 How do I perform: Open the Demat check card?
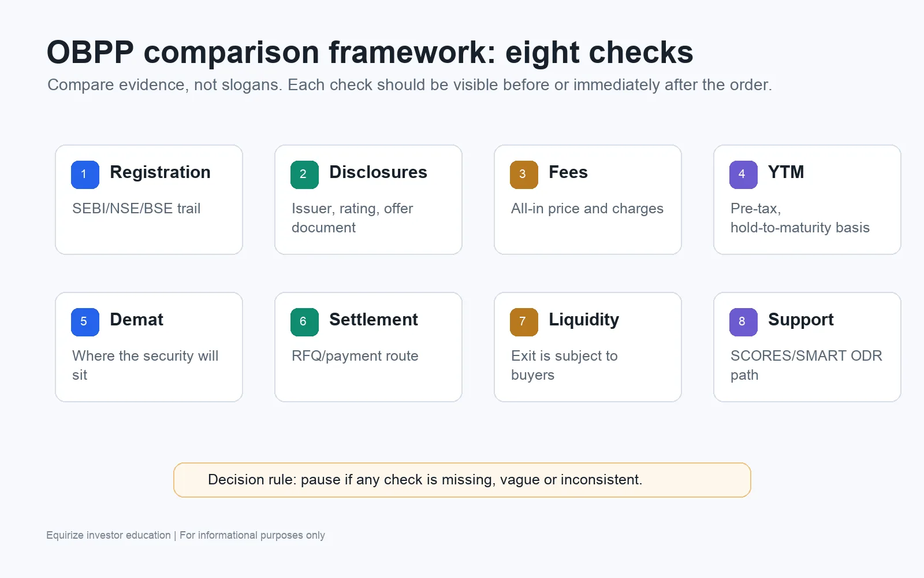(x=149, y=347)
